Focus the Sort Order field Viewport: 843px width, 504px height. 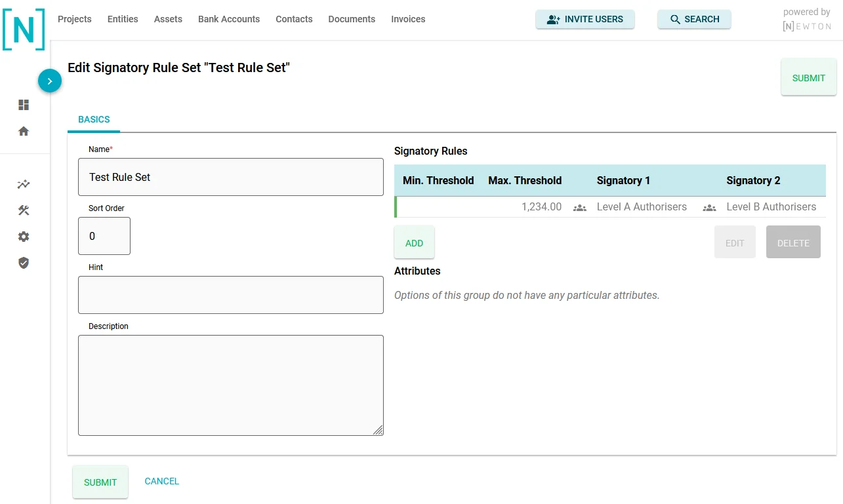pyautogui.click(x=104, y=236)
